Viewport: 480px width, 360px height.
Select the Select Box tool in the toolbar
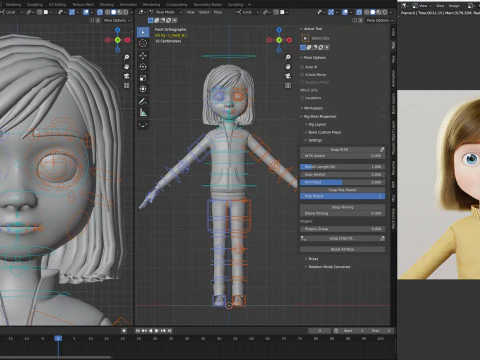tap(143, 32)
